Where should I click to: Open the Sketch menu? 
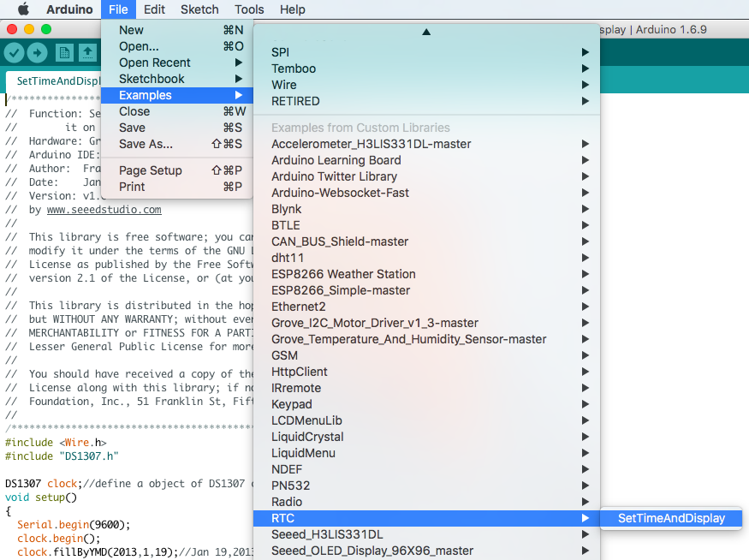coord(199,9)
